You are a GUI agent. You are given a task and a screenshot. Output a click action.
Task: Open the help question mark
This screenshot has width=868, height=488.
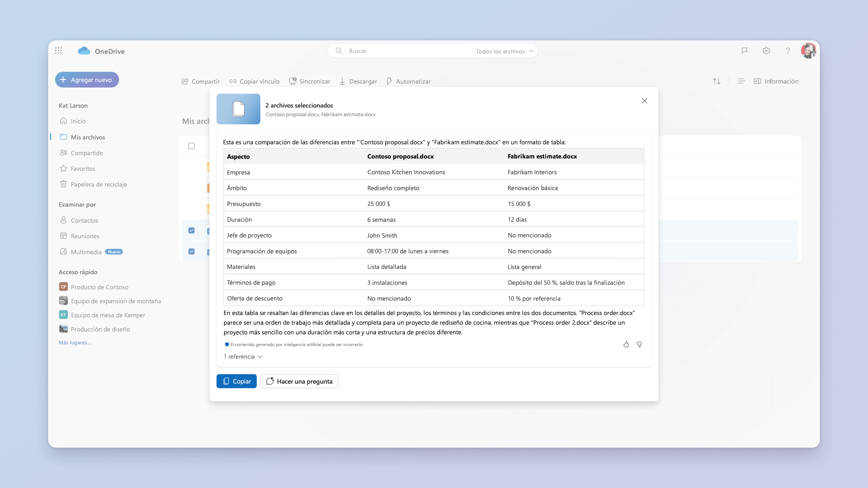(788, 51)
